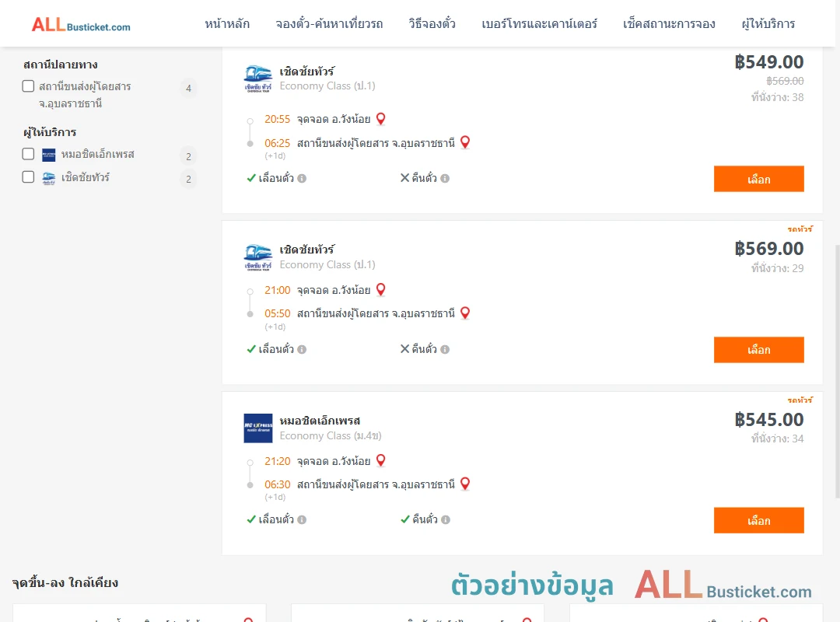Tick หมอชิตเอ็กเพรส operator checkbox

click(x=29, y=154)
